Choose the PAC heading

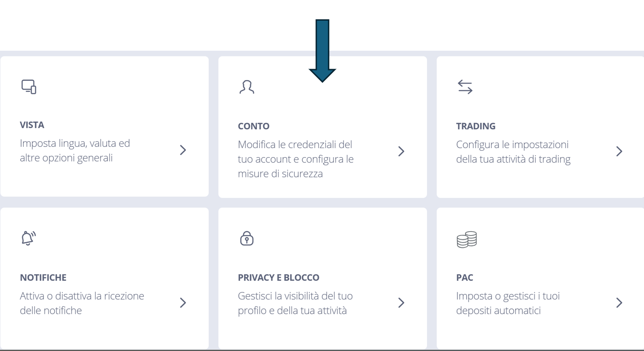pyautogui.click(x=464, y=278)
